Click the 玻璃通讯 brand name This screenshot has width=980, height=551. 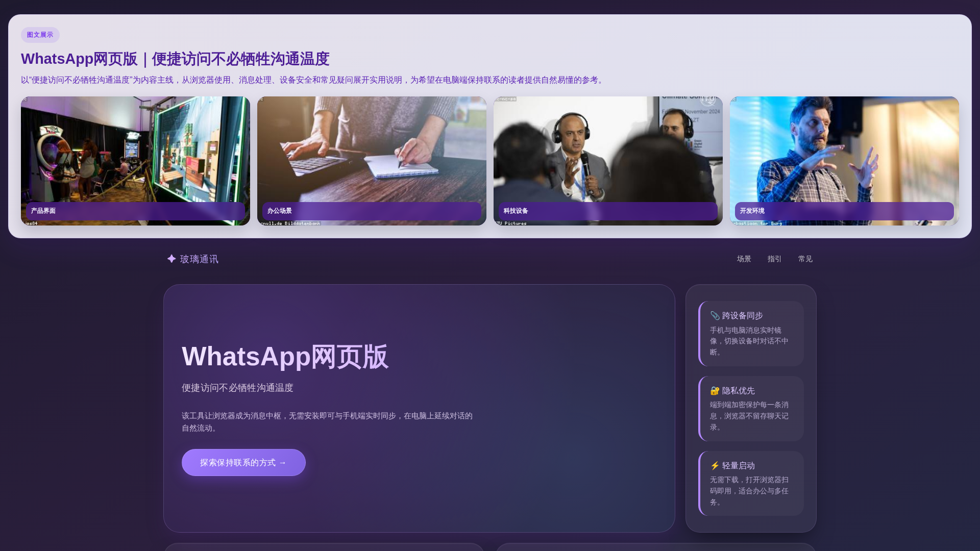point(199,259)
